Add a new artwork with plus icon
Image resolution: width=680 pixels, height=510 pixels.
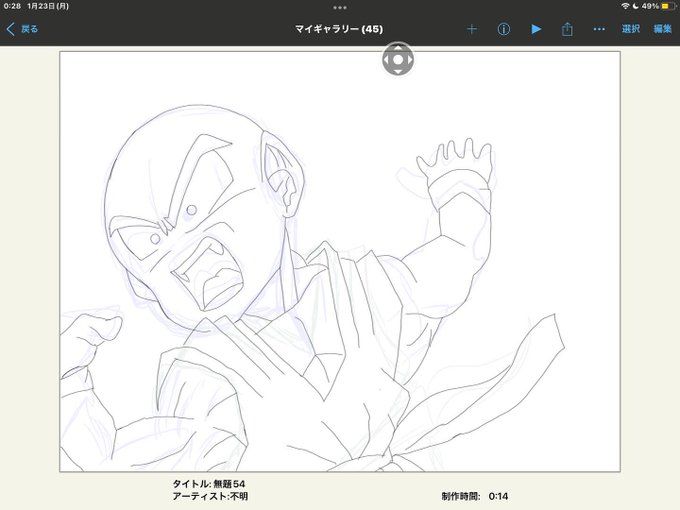click(x=472, y=29)
